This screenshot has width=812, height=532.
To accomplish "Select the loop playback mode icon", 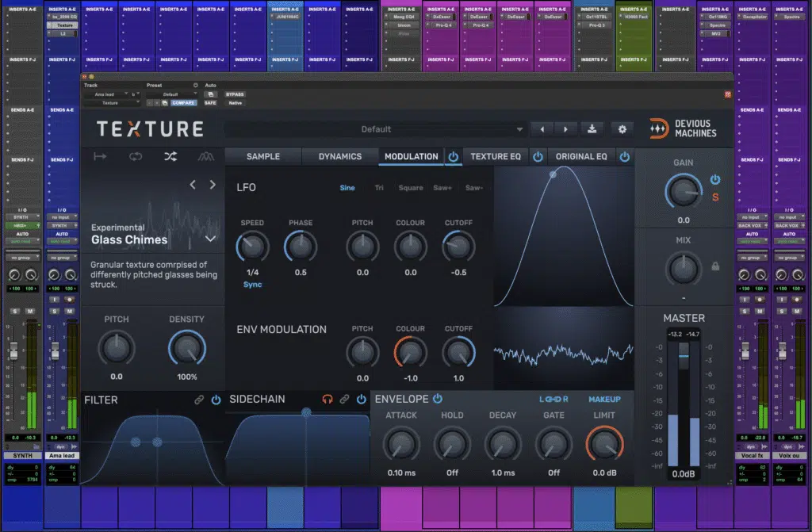I will (136, 156).
